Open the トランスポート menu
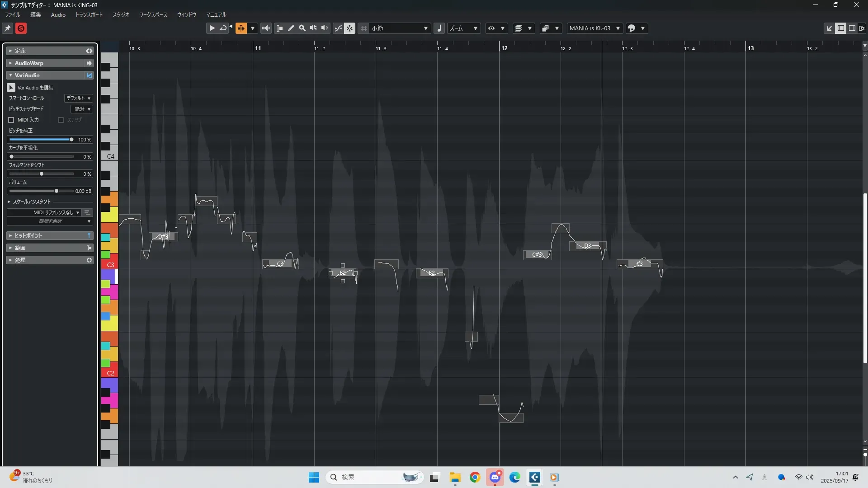The image size is (868, 488). pos(89,15)
